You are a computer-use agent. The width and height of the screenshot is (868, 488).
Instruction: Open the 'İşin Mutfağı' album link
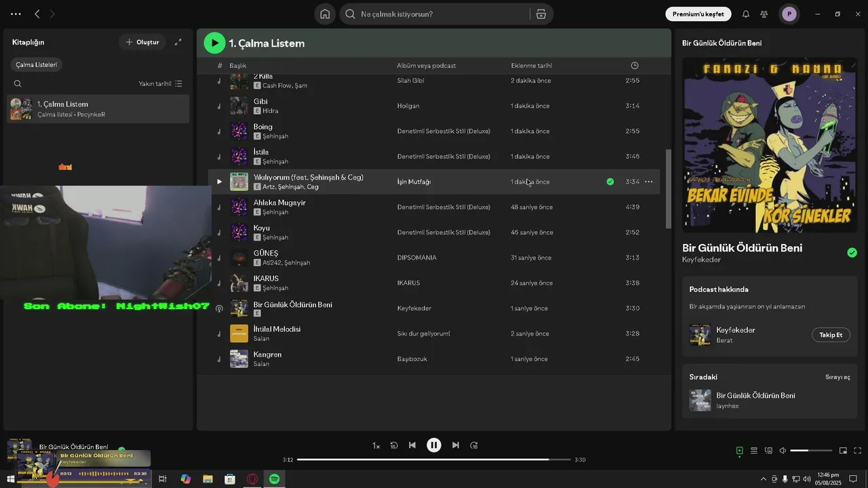click(414, 182)
